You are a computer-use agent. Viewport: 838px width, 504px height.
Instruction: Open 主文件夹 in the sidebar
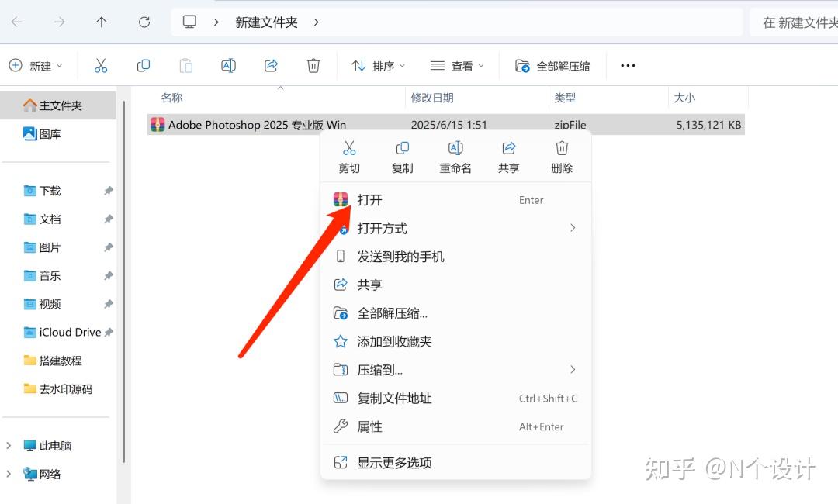[57, 105]
